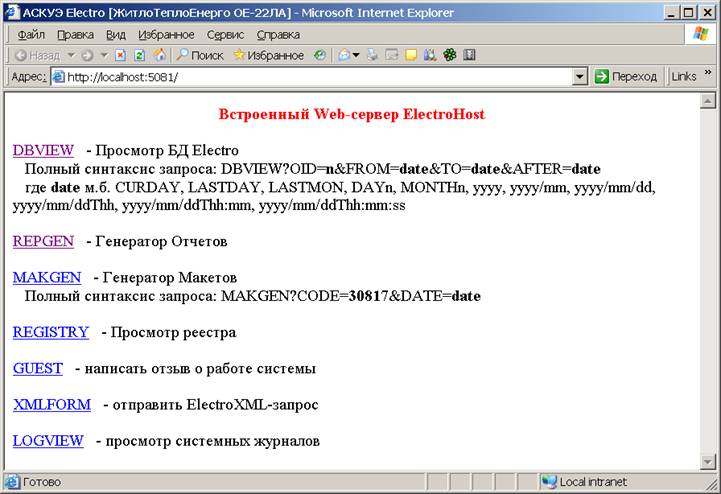The width and height of the screenshot is (721, 494).
Task: Open the DBVIEW link
Action: (x=43, y=150)
